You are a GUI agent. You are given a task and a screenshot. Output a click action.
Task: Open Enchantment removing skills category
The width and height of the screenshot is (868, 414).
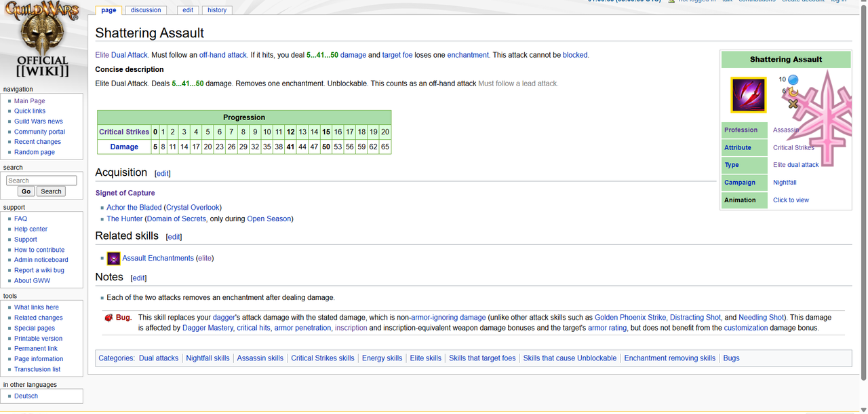point(670,358)
